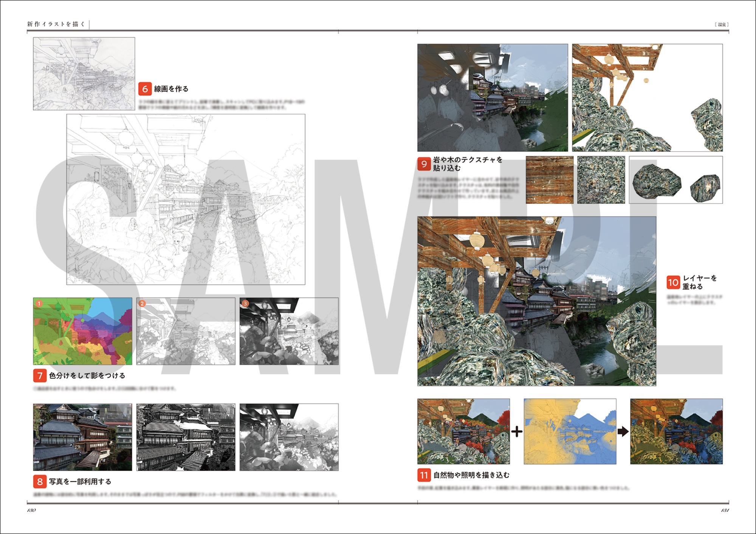Click the orange number 7 badge
This screenshot has width=756, height=534.
[40, 376]
